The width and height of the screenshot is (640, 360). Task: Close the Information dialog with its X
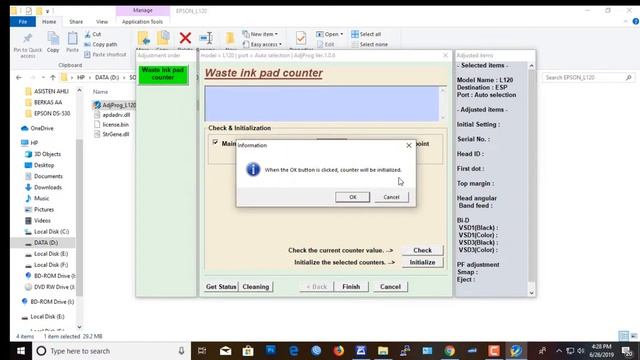click(409, 145)
